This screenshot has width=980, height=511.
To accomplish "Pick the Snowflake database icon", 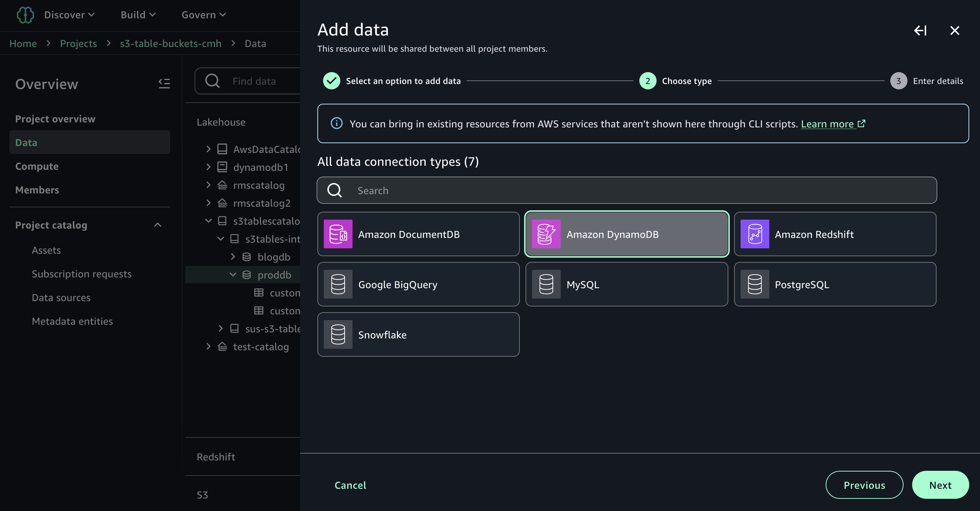I will click(x=338, y=334).
